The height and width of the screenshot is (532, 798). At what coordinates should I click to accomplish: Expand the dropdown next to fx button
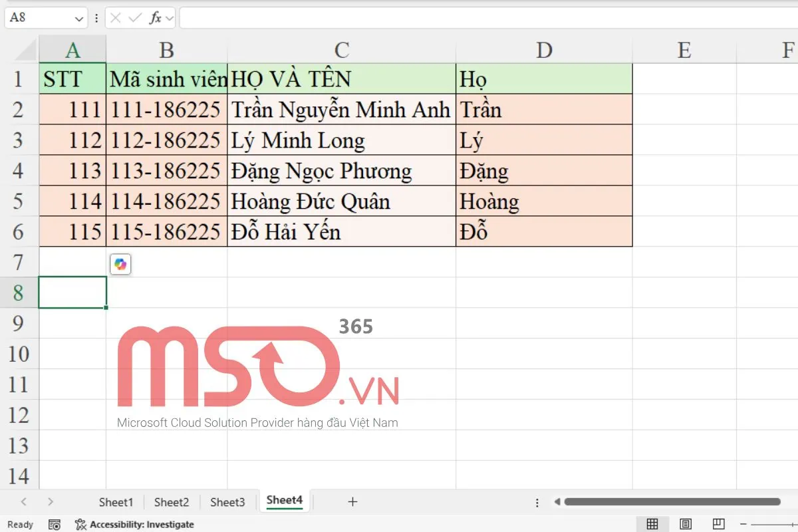point(169,18)
